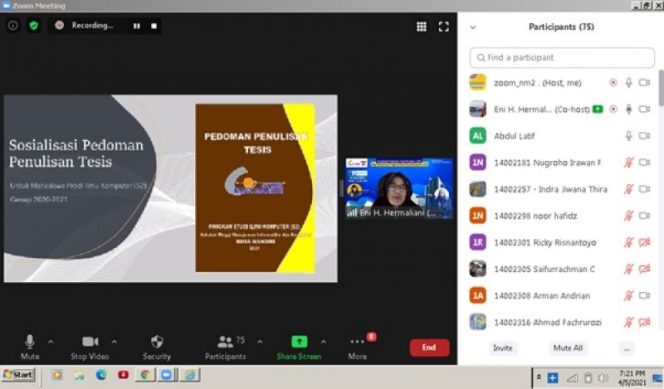Click recording indicator for Eni H. Hermal
This screenshot has width=664, height=389.
613,109
